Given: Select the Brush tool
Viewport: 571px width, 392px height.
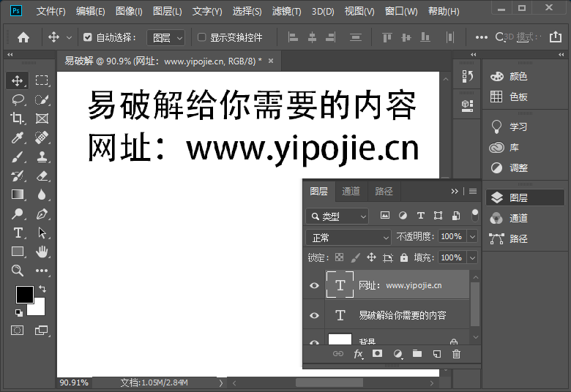Looking at the screenshot, I should tap(17, 157).
